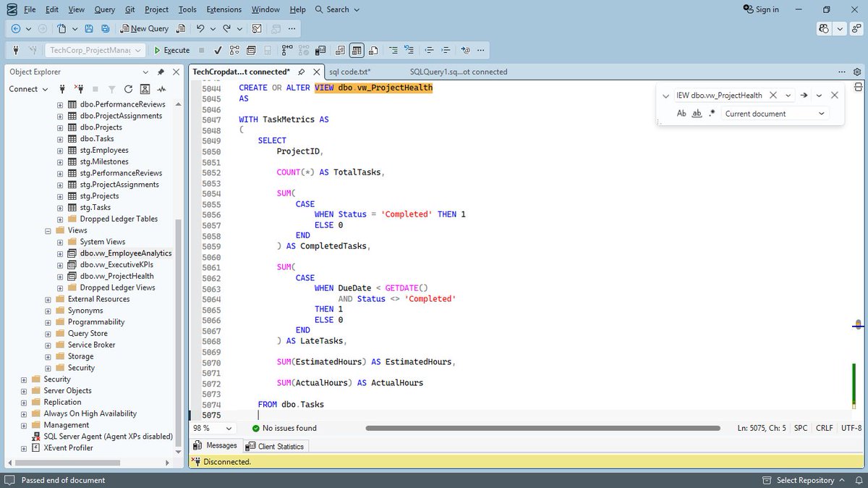The image size is (868, 488).
Task: Click Object Explorer diagram icon beside refresh
Action: 145,88
